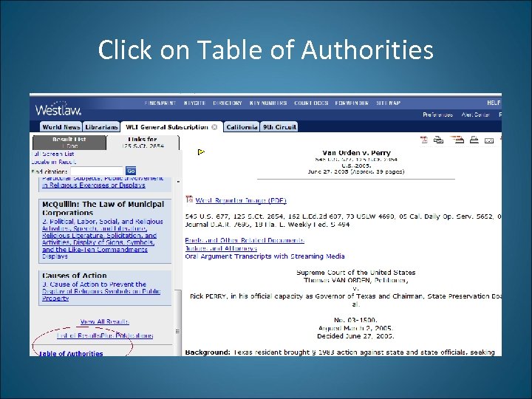Open Cause of Action to Prevent Display link
This screenshot has height=399, width=532.
[x=101, y=291]
